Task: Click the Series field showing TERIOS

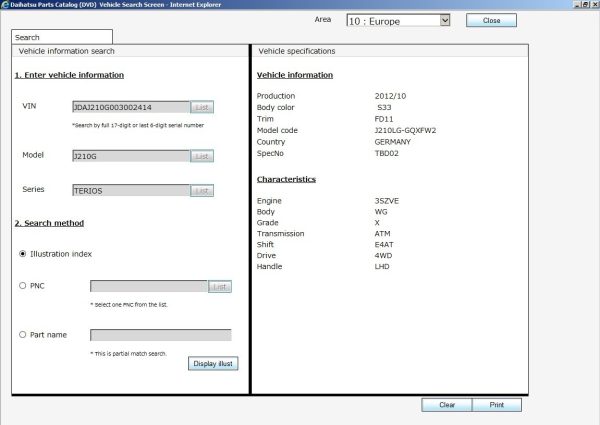Action: click(131, 191)
